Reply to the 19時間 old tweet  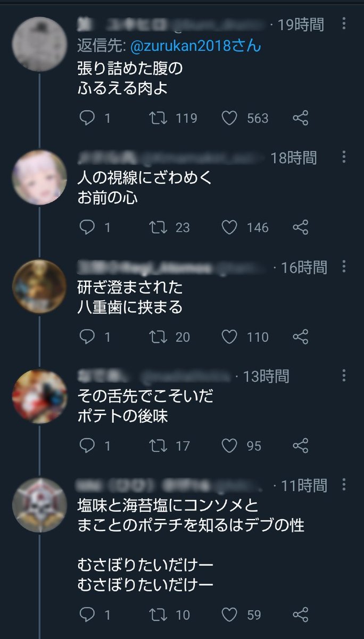[86, 118]
